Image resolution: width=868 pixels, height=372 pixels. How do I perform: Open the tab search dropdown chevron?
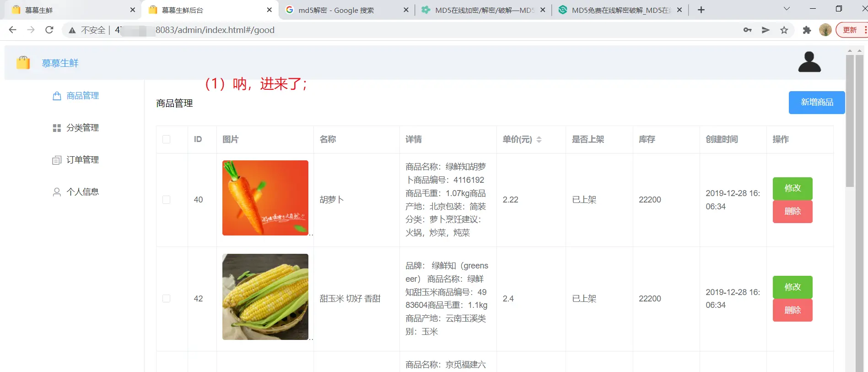[787, 9]
